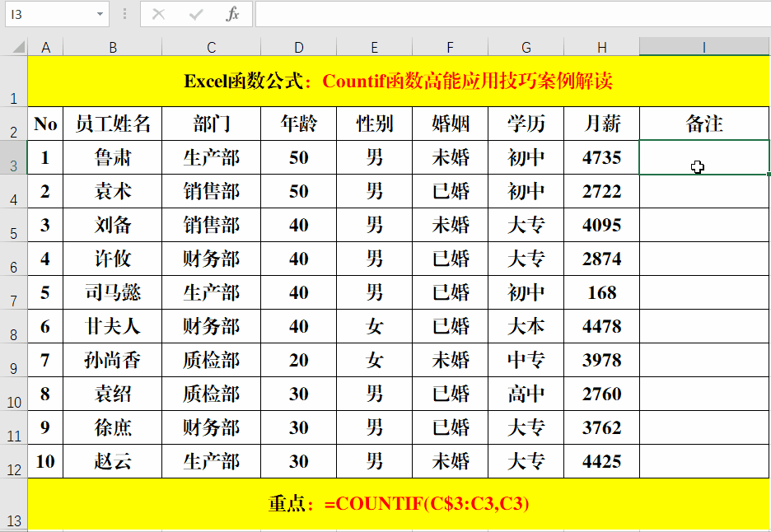Click the salary cell '4095'
Screen dimensions: 771x532
click(601, 225)
